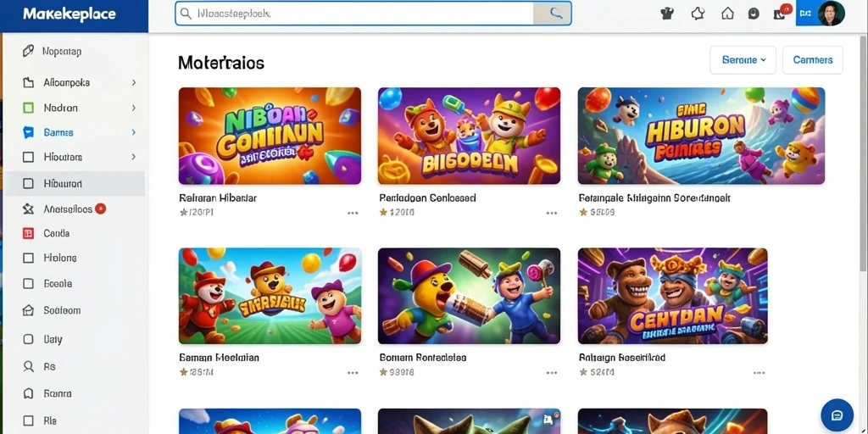Select Hiboutars in the sidebar
Viewport: 868px width, 434px height.
[x=63, y=157]
